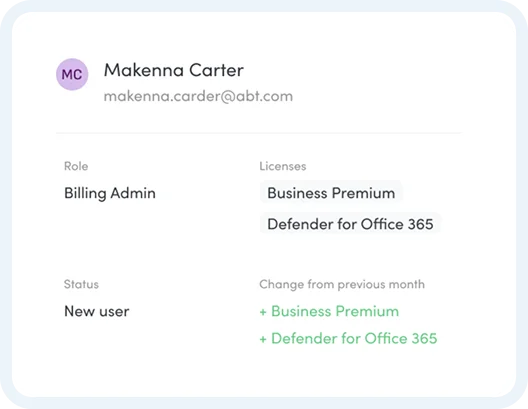The image size is (528, 409).
Task: Click the word Carter in the name heading
Action: click(x=216, y=70)
